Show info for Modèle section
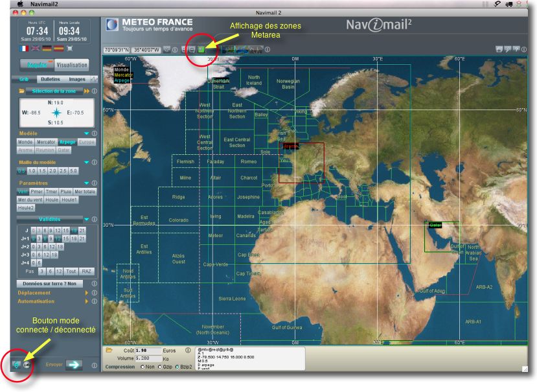 pyautogui.click(x=95, y=133)
